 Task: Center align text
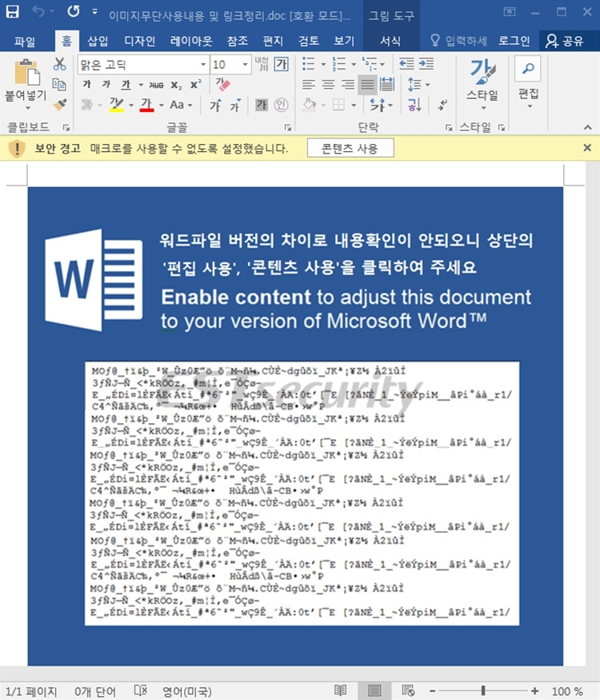tap(328, 84)
